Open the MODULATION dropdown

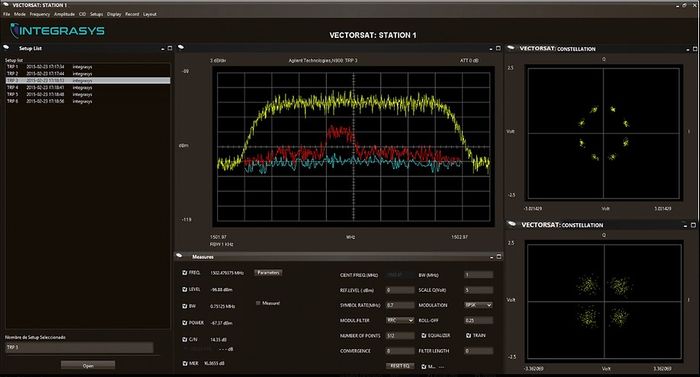[479, 305]
